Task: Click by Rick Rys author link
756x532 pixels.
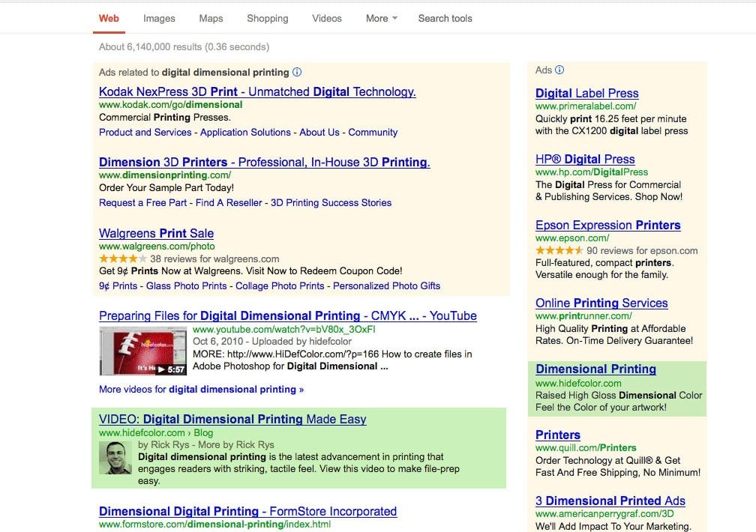Action: [165, 445]
